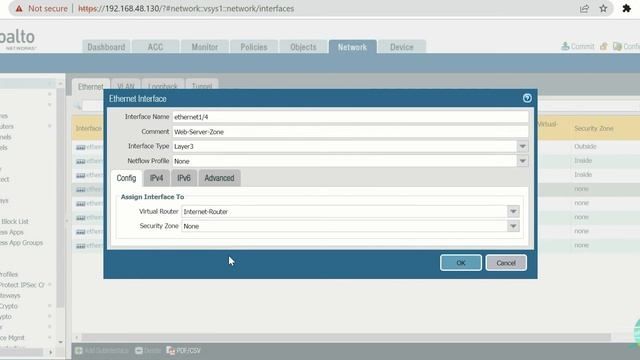Bookmark page with star icon
The width and height of the screenshot is (640, 360).
603,9
